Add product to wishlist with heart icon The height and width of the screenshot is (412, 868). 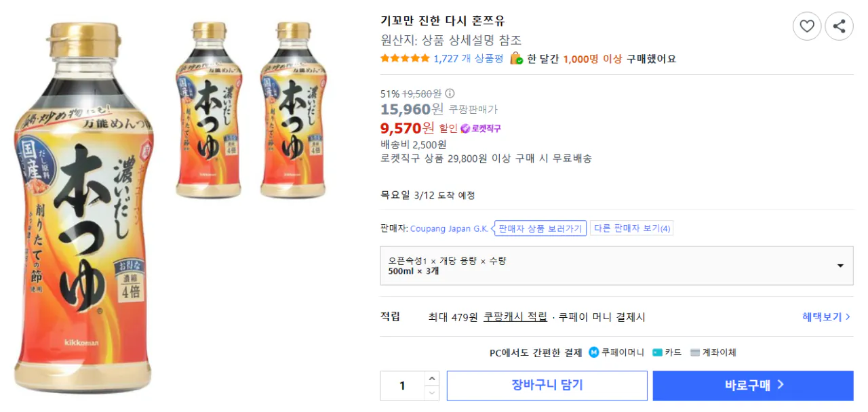coord(807,26)
